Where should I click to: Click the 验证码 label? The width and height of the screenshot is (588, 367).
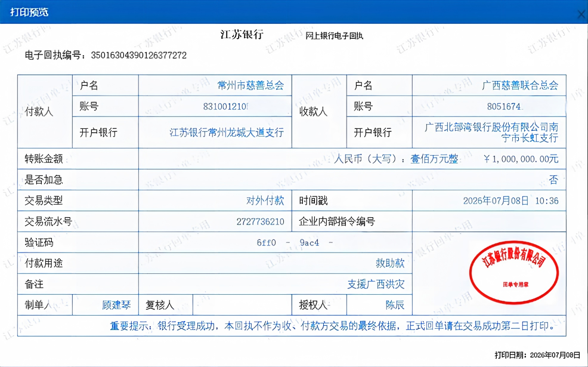click(x=39, y=242)
